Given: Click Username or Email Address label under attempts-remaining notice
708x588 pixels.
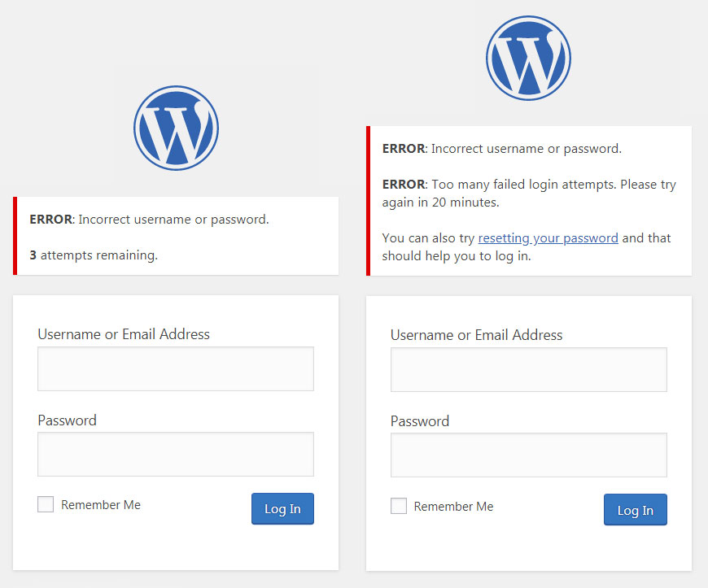Looking at the screenshot, I should pos(124,334).
